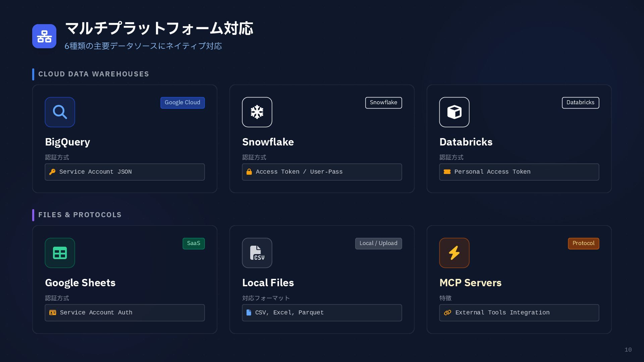Click the Google Cloud badge

click(182, 103)
